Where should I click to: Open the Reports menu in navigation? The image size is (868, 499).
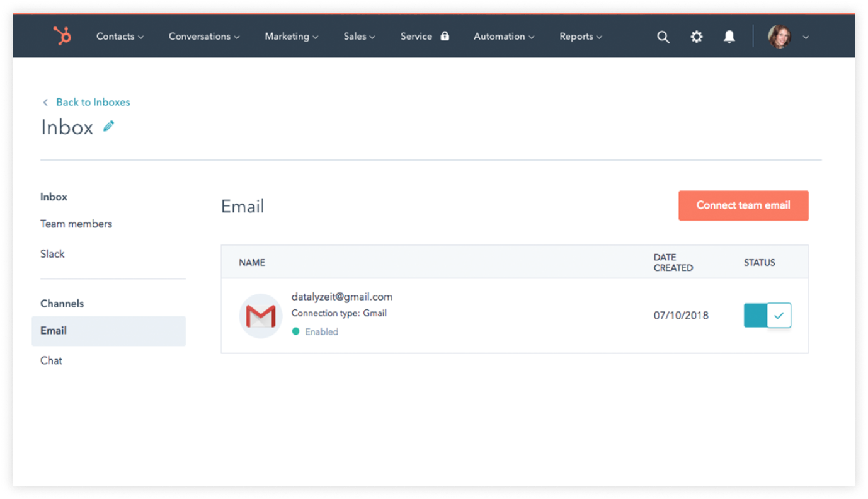[x=580, y=37]
